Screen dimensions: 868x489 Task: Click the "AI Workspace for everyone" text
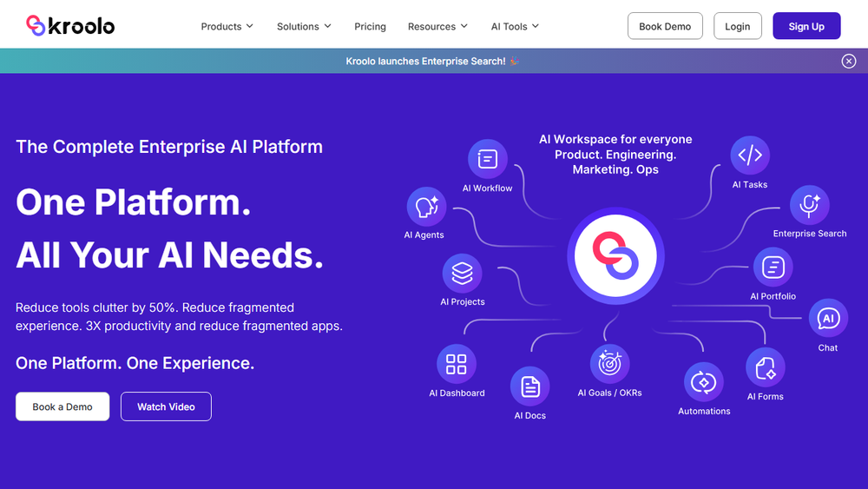[615, 140]
